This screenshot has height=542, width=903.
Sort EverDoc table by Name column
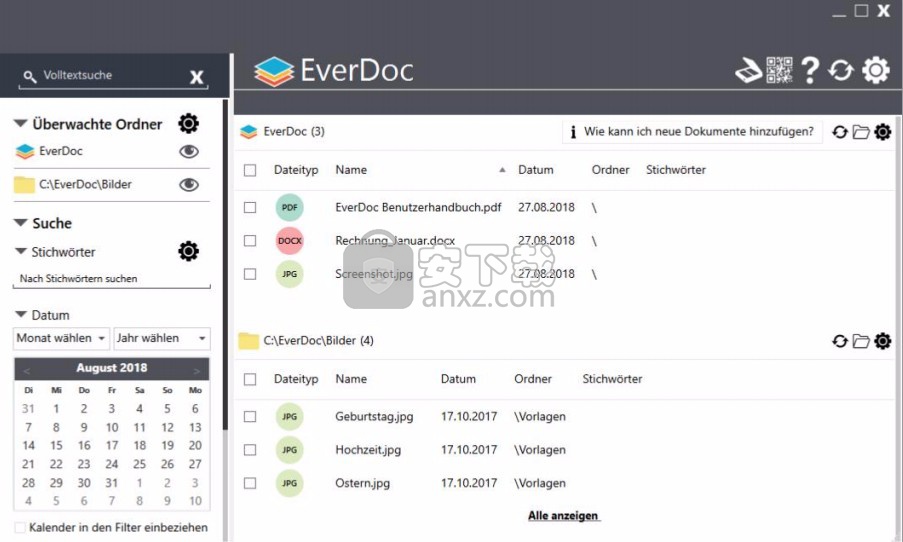(351, 170)
